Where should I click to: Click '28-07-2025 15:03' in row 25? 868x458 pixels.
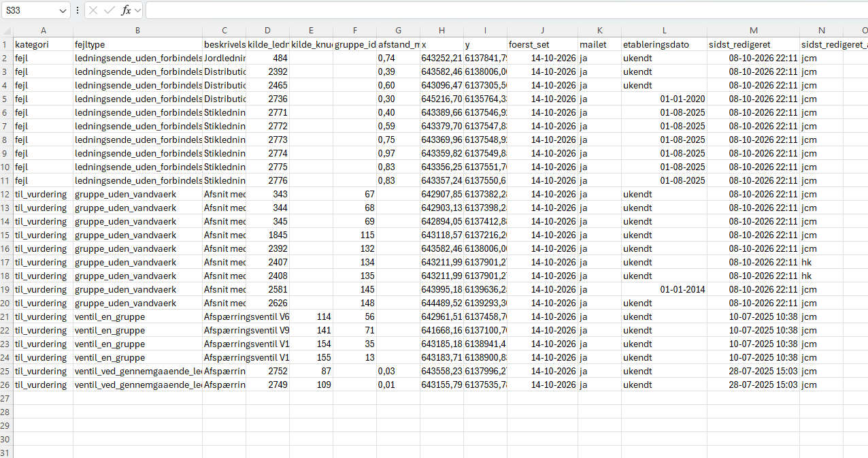point(754,371)
